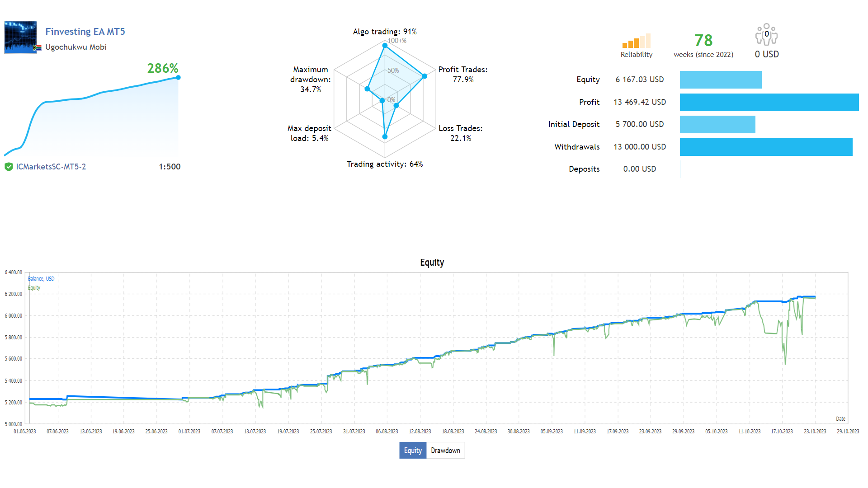Open the Finvesting EA MT5 signal link

85,32
